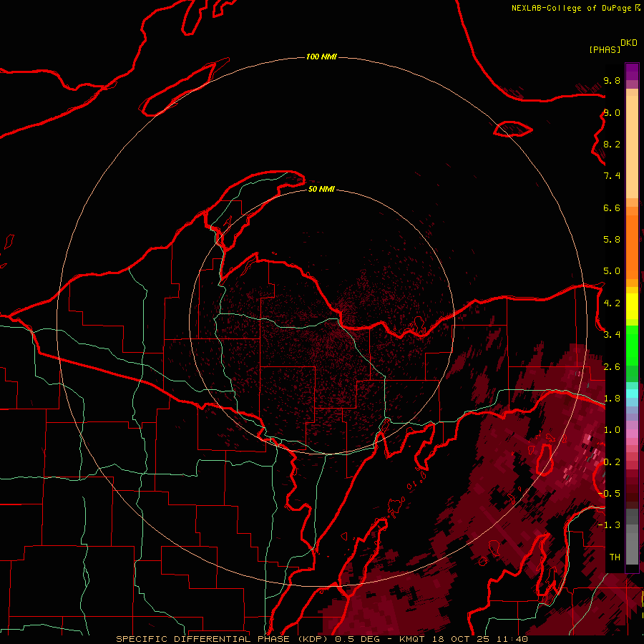
Task: Click the 4.2 scale value
Action: tap(612, 303)
